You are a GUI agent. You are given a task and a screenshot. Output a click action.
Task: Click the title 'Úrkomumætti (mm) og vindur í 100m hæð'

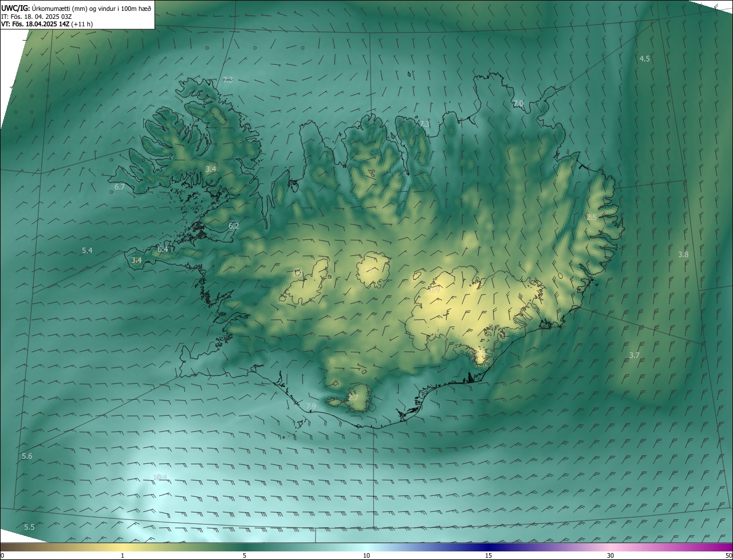click(92, 8)
